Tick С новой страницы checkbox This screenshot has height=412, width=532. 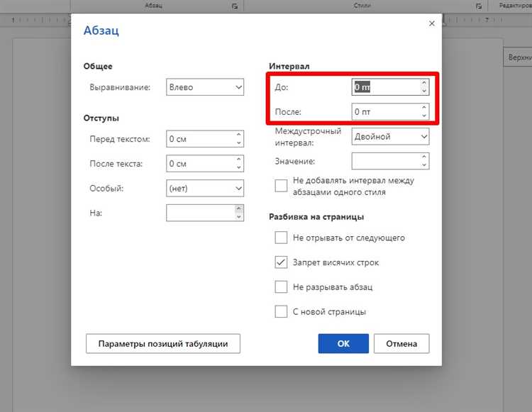[281, 311]
